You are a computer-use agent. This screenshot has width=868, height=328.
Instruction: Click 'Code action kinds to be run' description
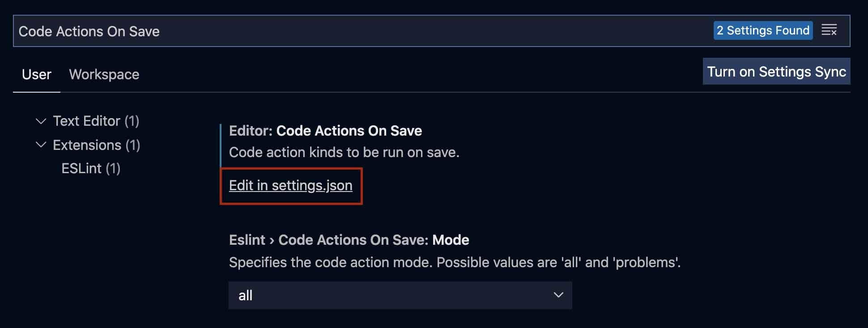344,153
